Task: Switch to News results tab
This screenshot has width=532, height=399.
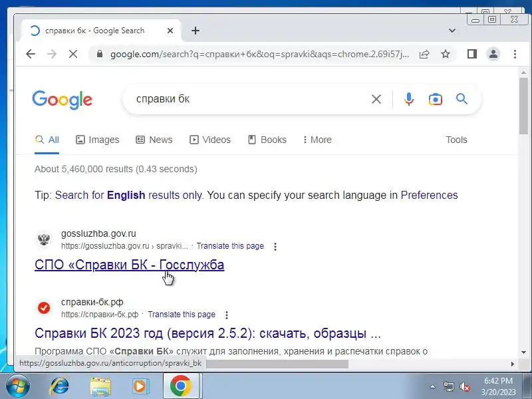Action: (x=154, y=140)
